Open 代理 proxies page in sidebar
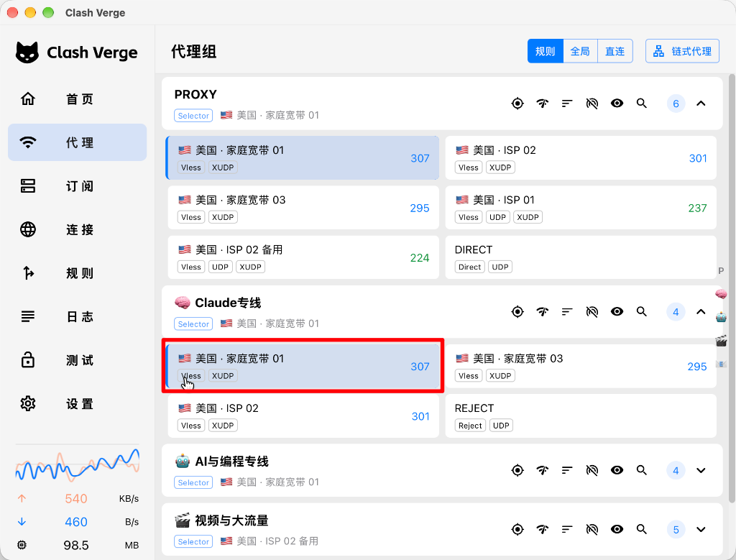The height and width of the screenshot is (560, 736). coord(78,142)
